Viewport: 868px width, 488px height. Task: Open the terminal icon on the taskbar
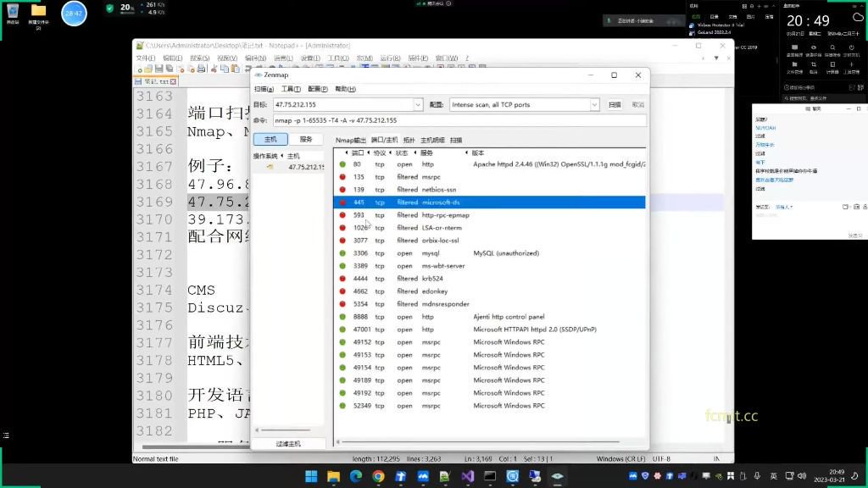click(x=490, y=476)
